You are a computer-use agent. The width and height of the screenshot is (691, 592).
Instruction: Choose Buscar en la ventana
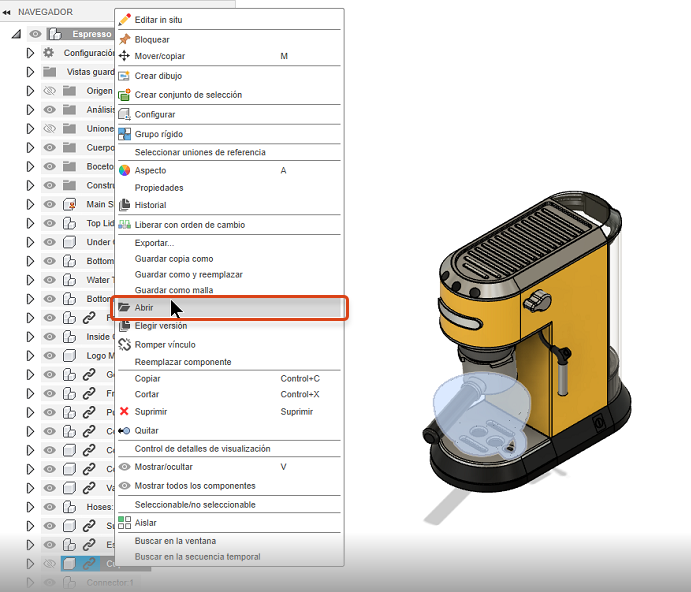coord(175,541)
